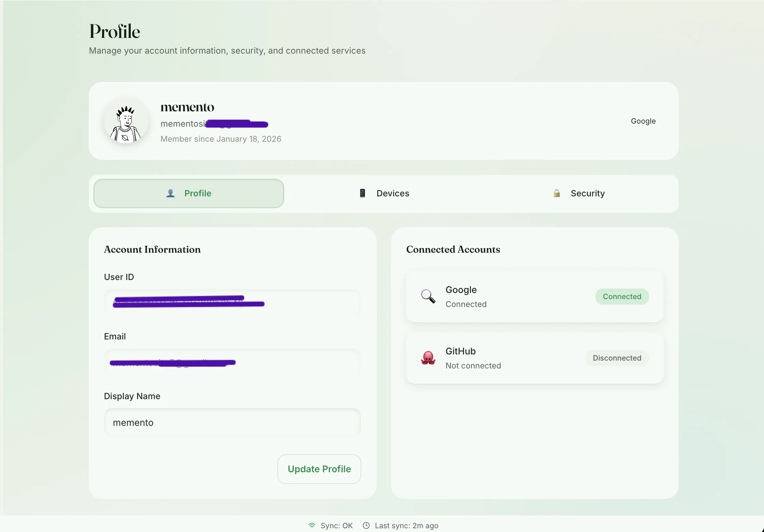Click the magnifying glass Google icon
764x532 pixels.
point(428,296)
